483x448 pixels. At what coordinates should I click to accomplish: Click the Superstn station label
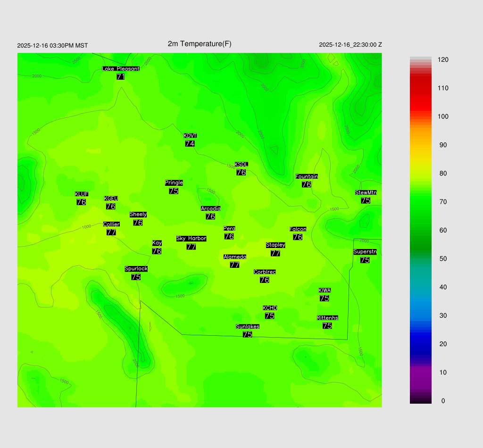(365, 252)
